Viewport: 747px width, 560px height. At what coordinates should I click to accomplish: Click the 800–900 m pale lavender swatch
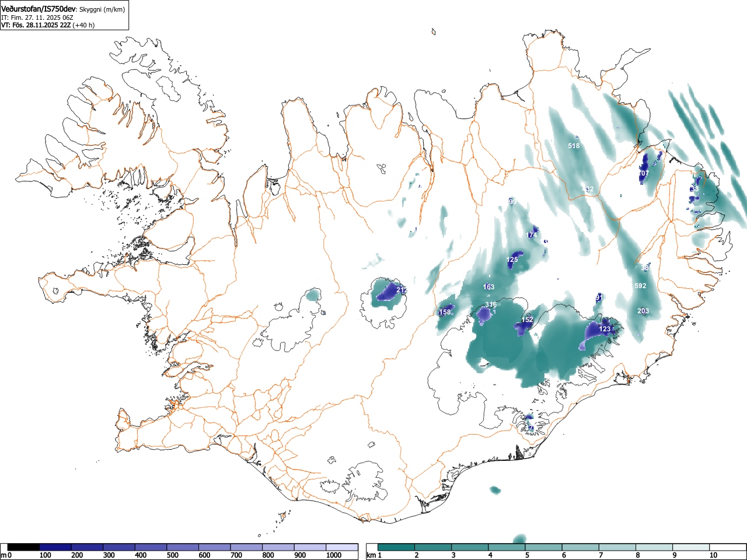(x=278, y=547)
